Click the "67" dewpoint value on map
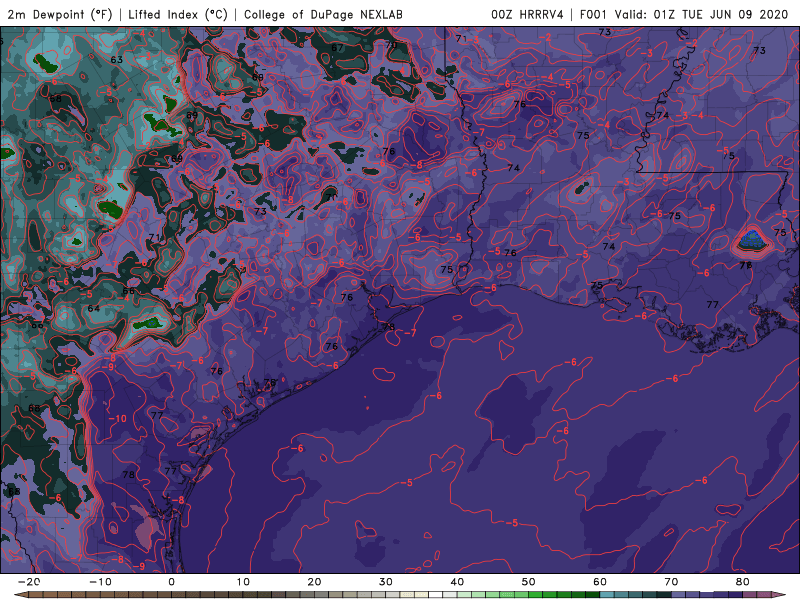Viewport: 800px width, 600px height. point(337,48)
